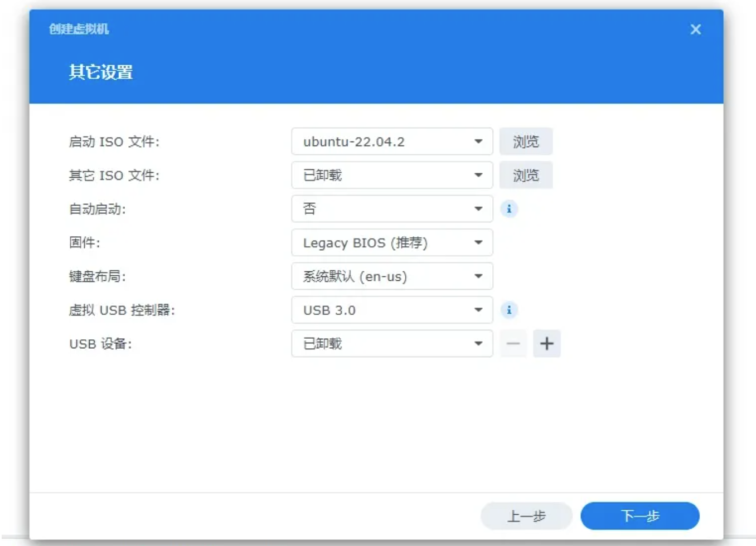Click 上一步 to go back a step

point(526,515)
